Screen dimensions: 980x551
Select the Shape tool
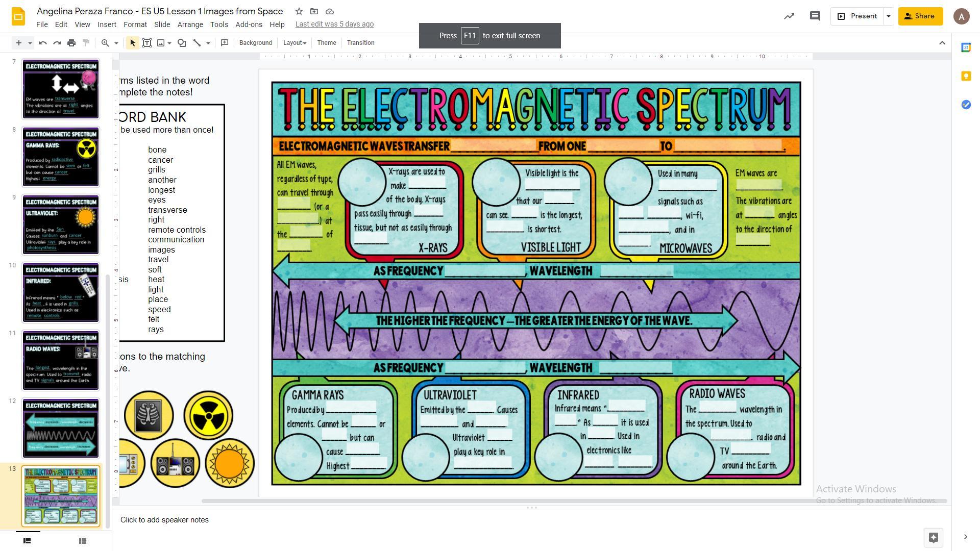pos(182,43)
